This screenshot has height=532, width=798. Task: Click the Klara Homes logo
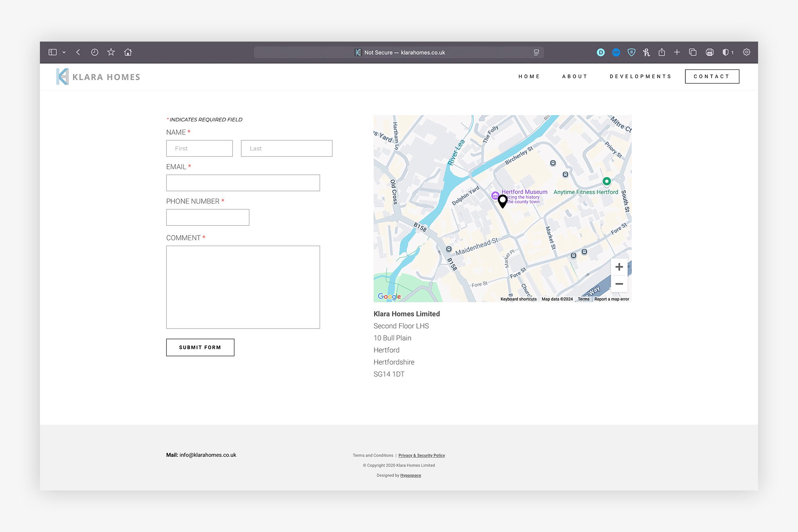click(98, 76)
